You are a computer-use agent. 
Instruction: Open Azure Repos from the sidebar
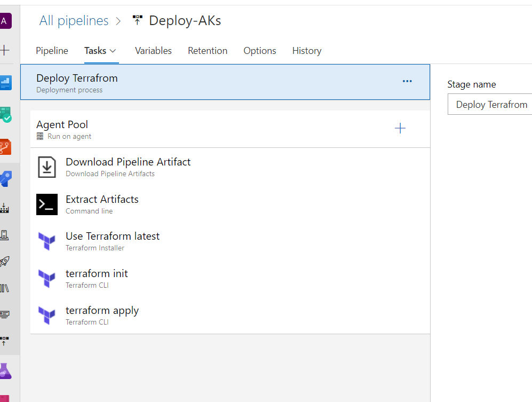pyautogui.click(x=5, y=146)
